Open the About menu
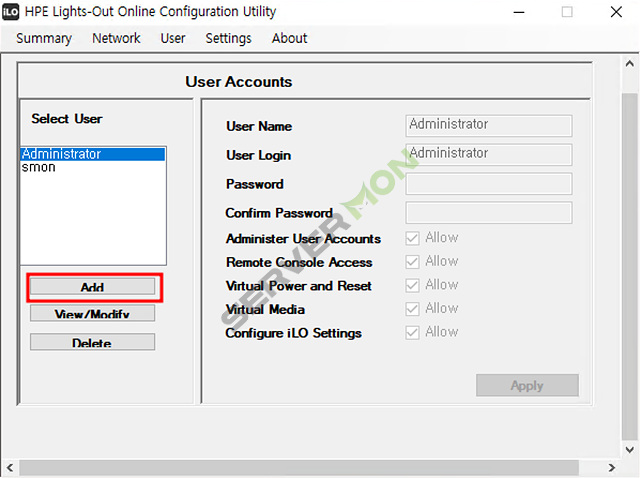 coord(290,38)
